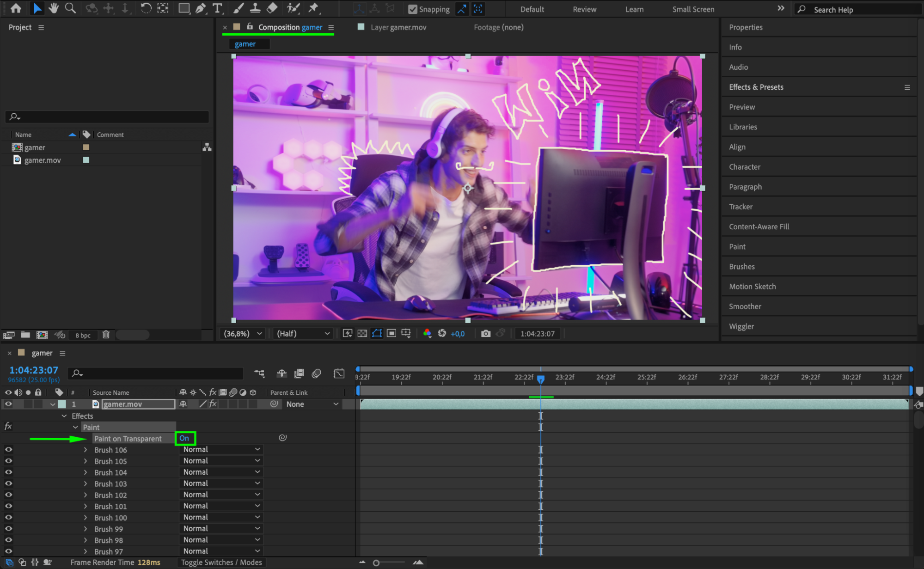Open Brush 100 Normal blend mode dropdown

[221, 517]
